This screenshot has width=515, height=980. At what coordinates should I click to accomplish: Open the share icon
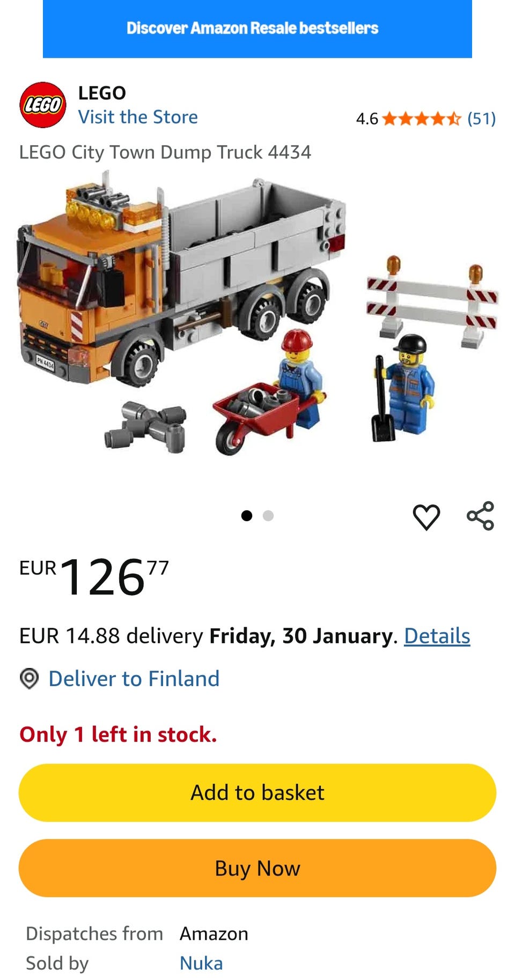[480, 516]
